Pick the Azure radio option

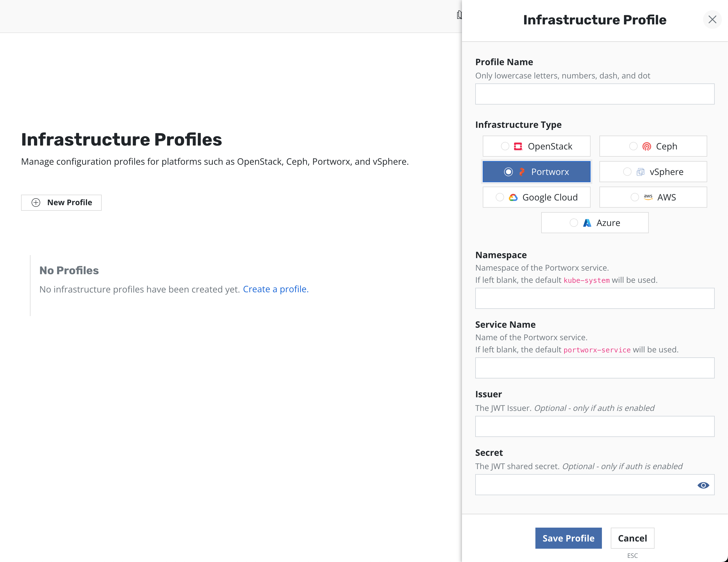[x=573, y=223]
